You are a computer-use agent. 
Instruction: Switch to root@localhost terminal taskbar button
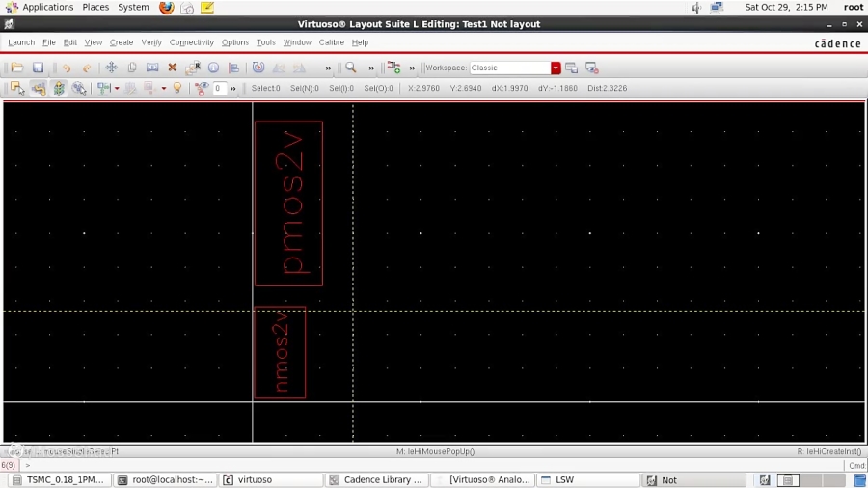tap(166, 480)
